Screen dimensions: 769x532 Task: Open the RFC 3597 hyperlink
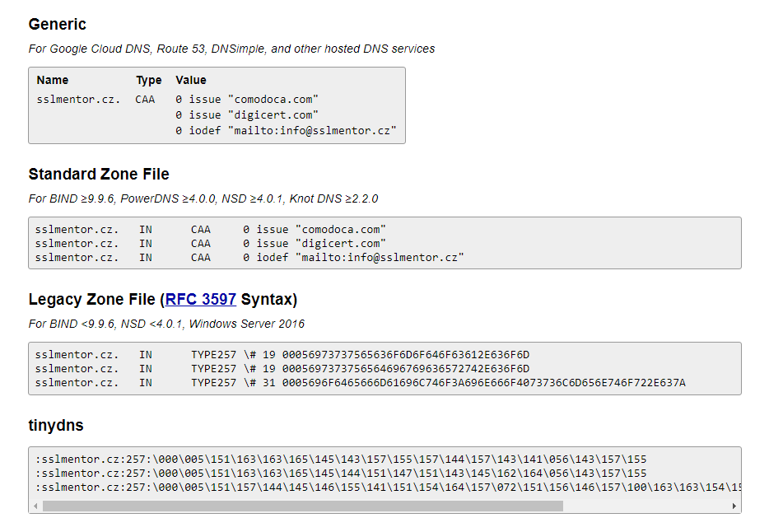[x=200, y=299]
